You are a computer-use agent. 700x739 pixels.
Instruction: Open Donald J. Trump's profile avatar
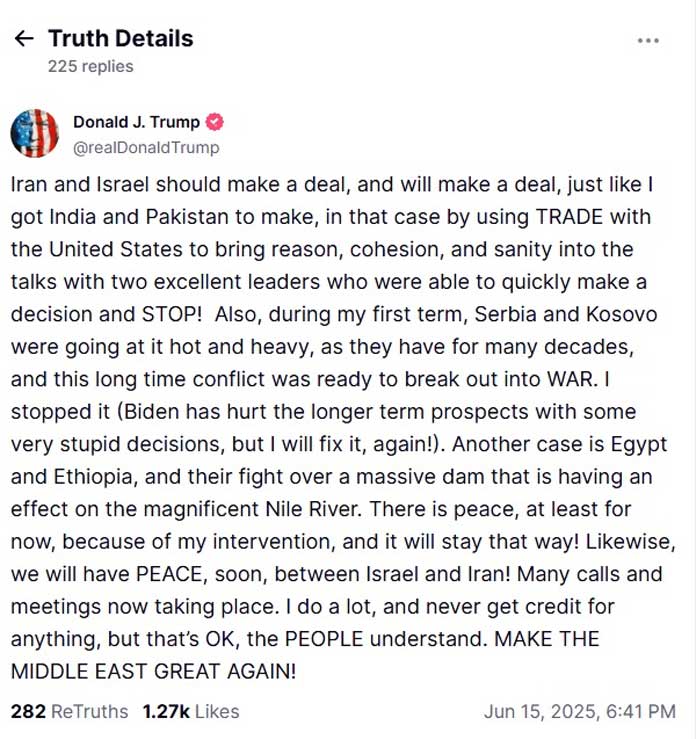pyautogui.click(x=35, y=134)
